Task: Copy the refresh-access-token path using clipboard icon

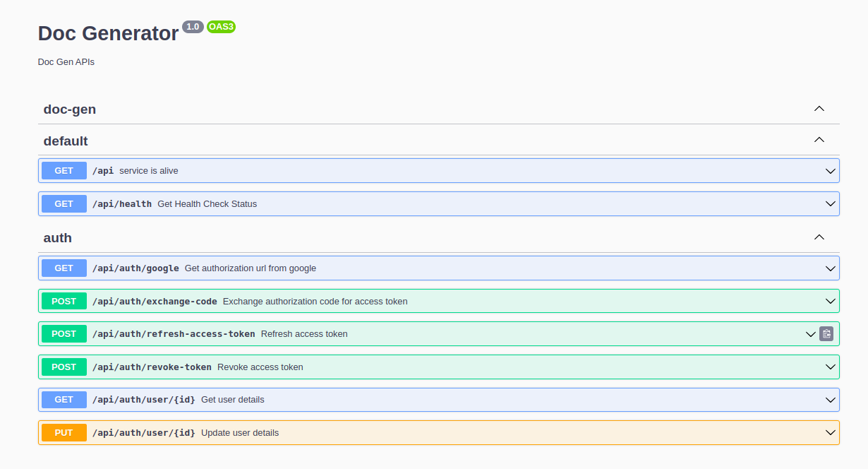Action: (x=826, y=333)
